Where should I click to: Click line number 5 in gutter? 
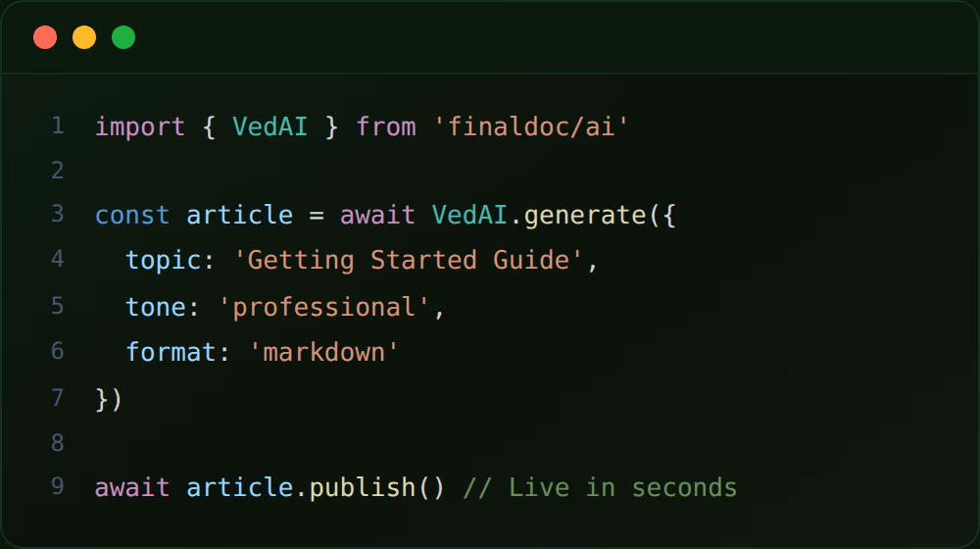57,306
